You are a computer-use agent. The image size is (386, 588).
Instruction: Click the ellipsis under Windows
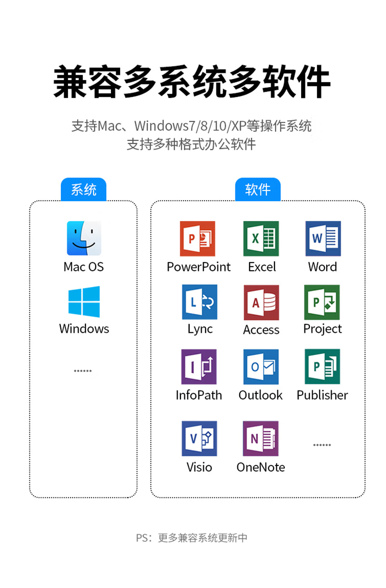pyautogui.click(x=83, y=371)
